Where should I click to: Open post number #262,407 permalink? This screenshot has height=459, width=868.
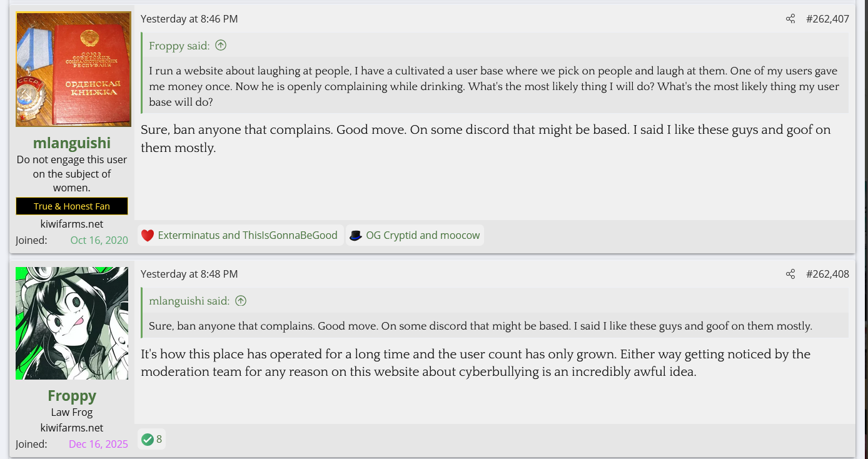(827, 19)
